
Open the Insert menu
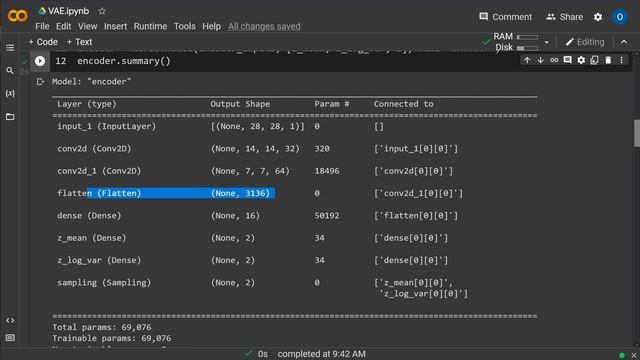click(x=115, y=27)
